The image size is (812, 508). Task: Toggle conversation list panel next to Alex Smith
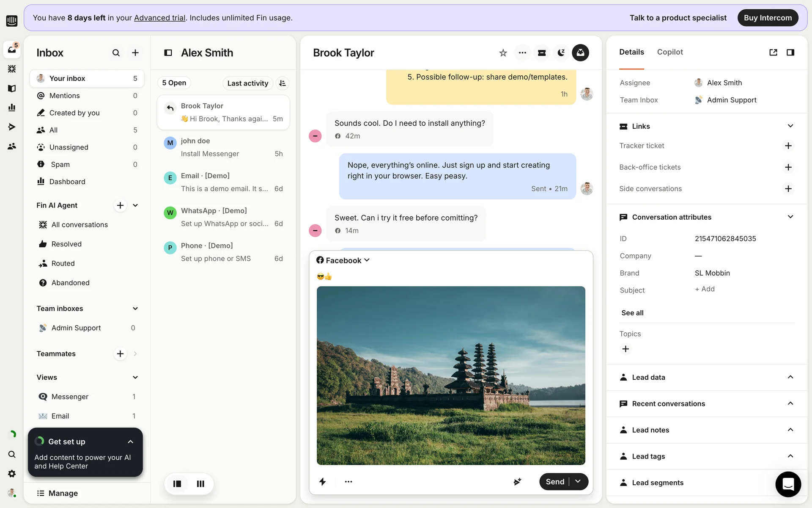pyautogui.click(x=168, y=53)
